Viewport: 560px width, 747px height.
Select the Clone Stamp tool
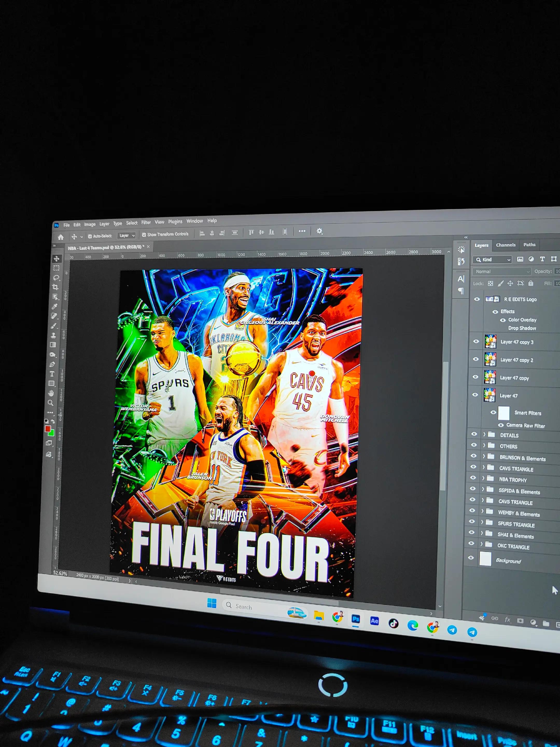(x=53, y=335)
